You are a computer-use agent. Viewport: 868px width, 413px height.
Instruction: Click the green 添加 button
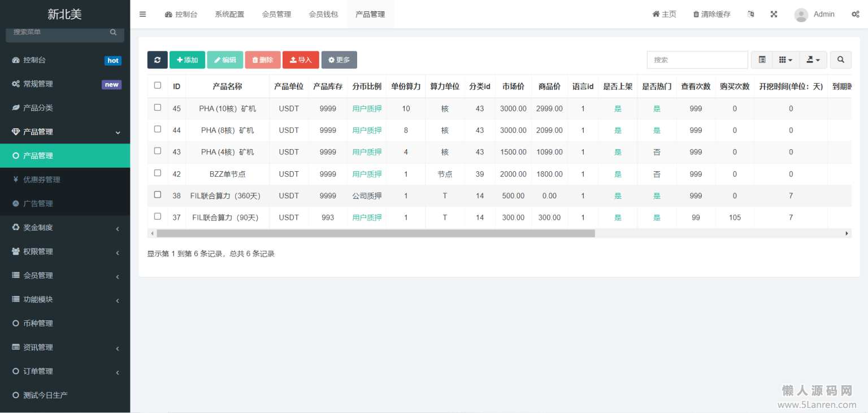[187, 60]
